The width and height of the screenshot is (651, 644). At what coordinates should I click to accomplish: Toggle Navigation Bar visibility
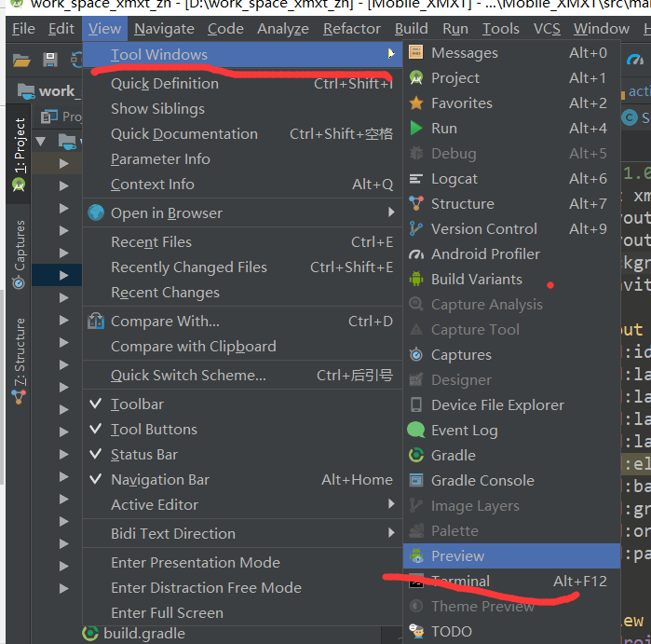click(242, 480)
